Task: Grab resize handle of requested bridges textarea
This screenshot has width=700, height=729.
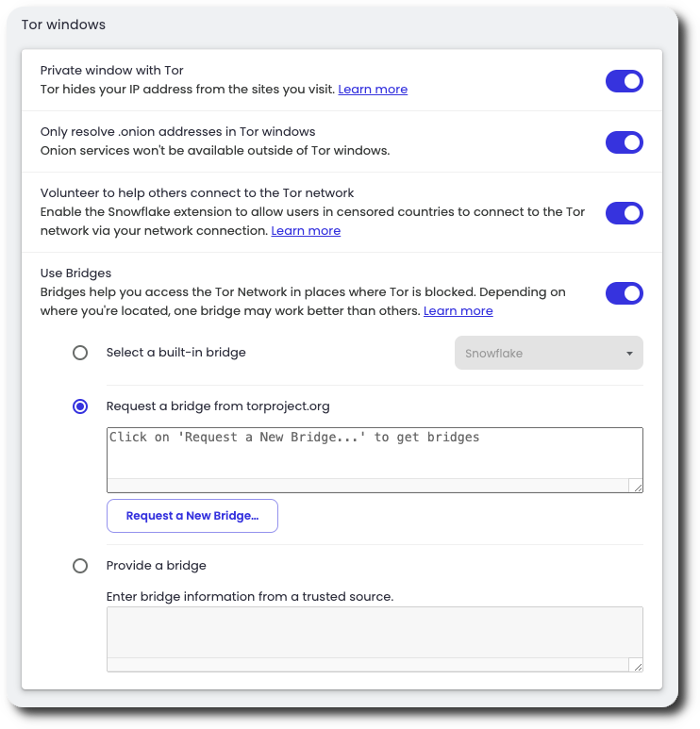Action: pos(638,487)
